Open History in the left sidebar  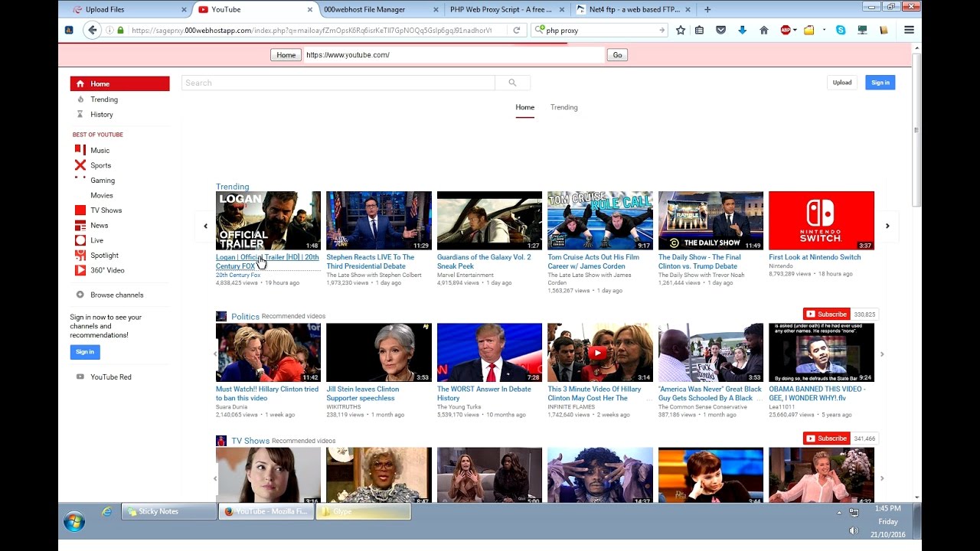coord(102,115)
